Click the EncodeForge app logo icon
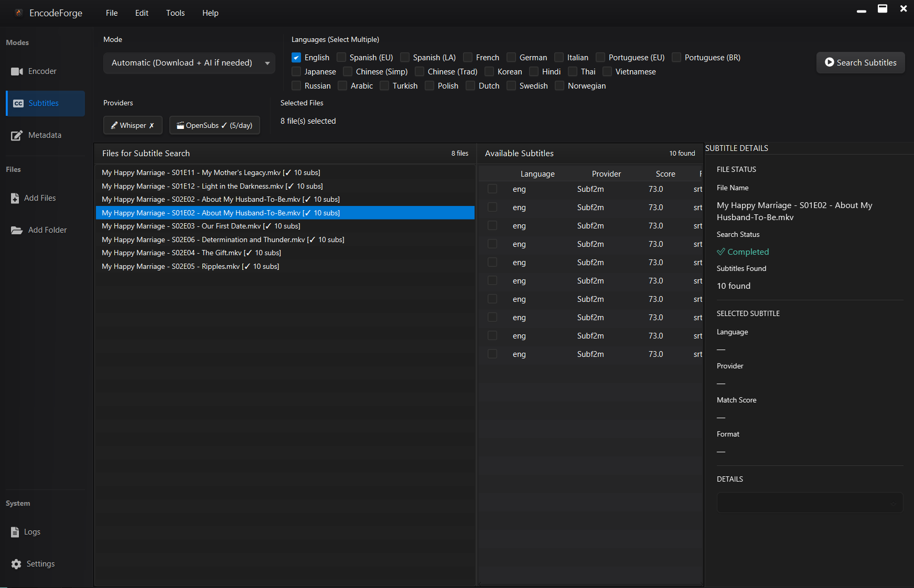The height and width of the screenshot is (588, 914). (19, 13)
